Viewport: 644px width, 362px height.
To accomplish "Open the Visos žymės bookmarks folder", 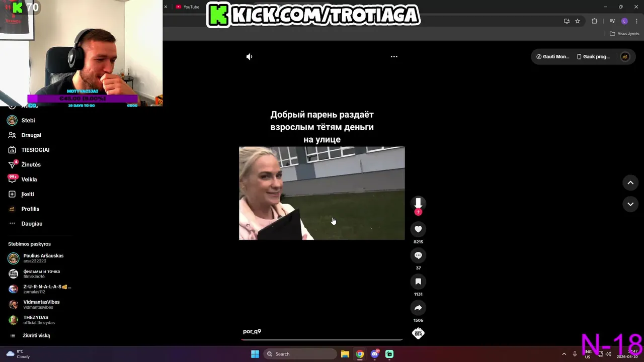I will point(624,34).
